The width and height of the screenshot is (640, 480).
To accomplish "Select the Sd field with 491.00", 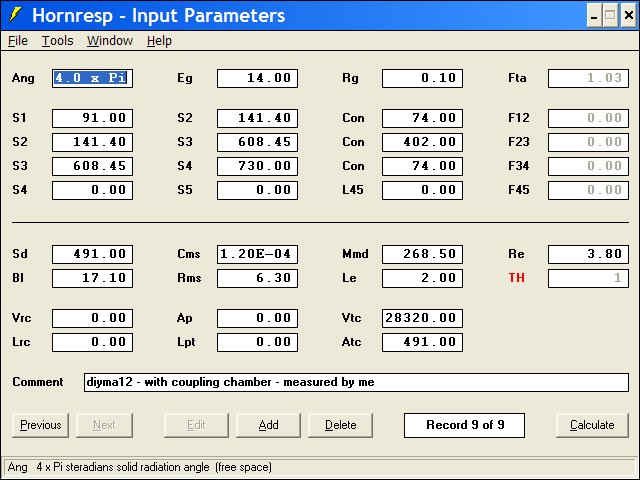I will point(92,254).
